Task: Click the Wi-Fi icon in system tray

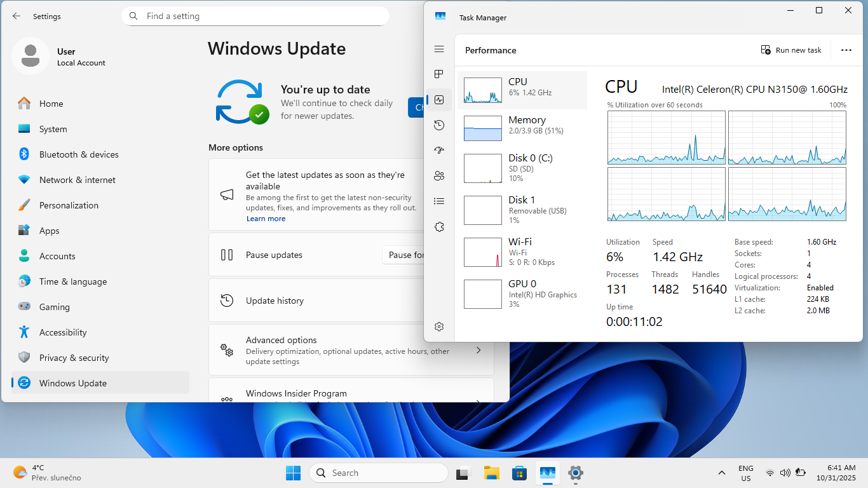Action: [x=770, y=473]
